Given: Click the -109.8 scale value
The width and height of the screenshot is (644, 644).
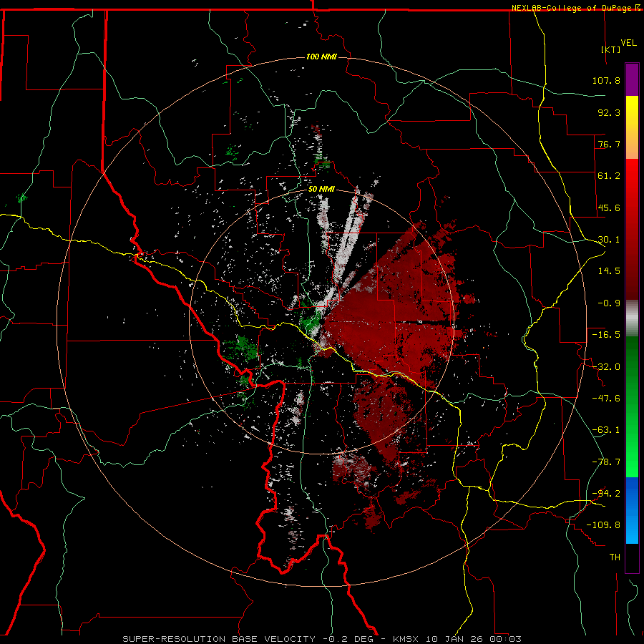Looking at the screenshot, I should tap(603, 525).
